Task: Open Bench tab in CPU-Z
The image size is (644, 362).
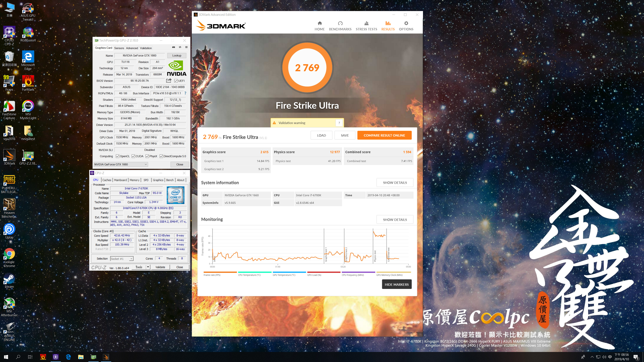Action: (x=170, y=180)
